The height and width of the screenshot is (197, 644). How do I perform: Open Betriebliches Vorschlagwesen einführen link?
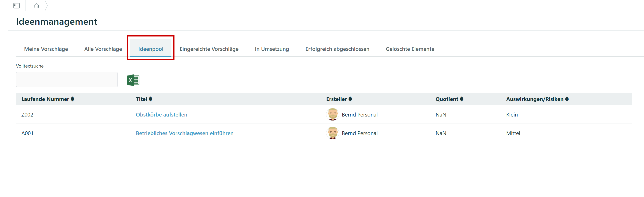(185, 133)
